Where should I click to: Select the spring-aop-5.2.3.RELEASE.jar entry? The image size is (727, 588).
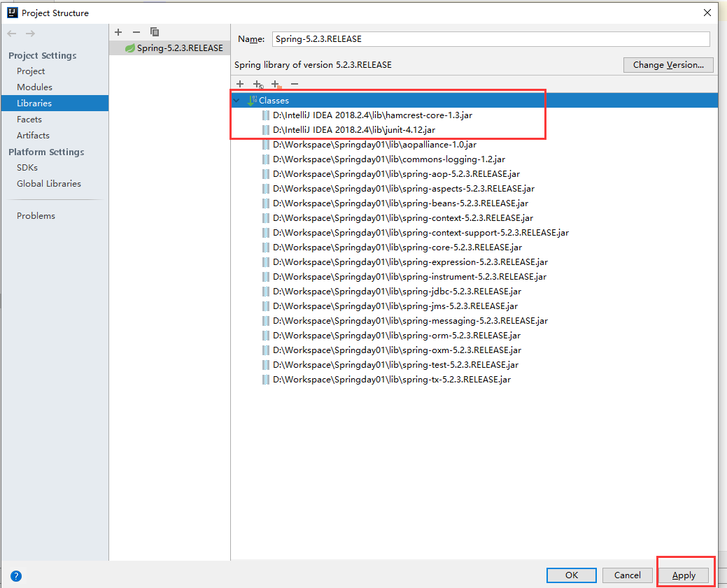tap(396, 174)
